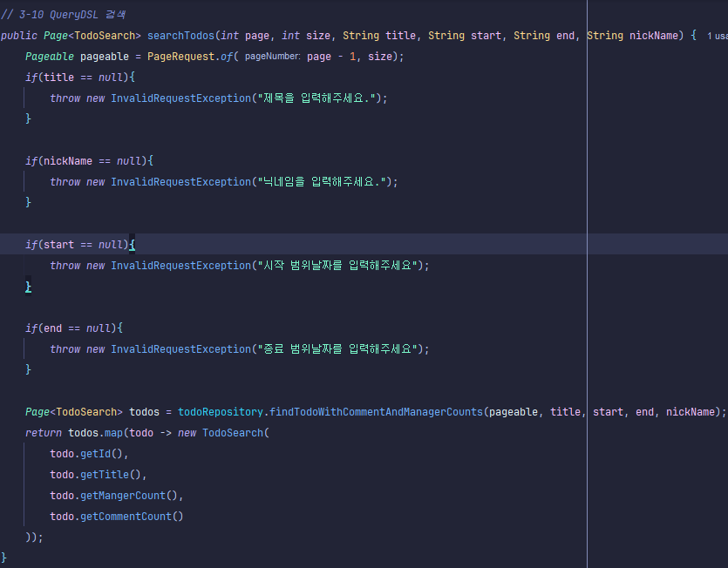
Task: Click the "int page" parameter in the signature
Action: tap(245, 36)
